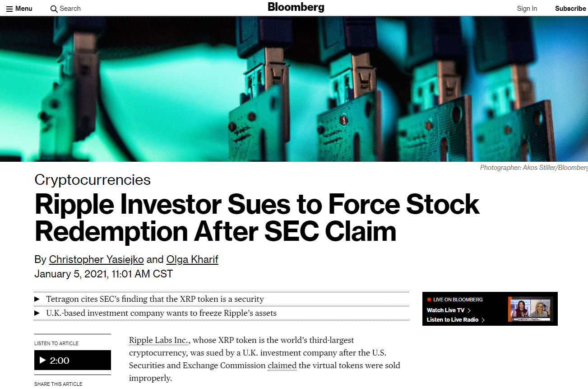Open the hamburger Menu icon

click(9, 9)
